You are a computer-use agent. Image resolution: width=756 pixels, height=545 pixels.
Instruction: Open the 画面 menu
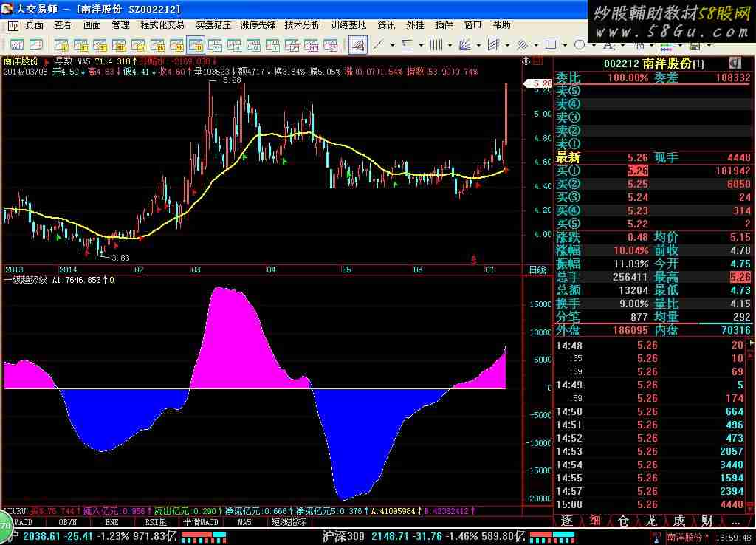pos(92,25)
